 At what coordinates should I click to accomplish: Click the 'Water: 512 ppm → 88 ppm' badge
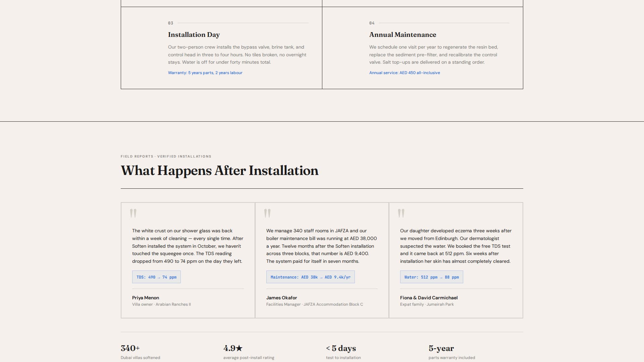point(432,277)
